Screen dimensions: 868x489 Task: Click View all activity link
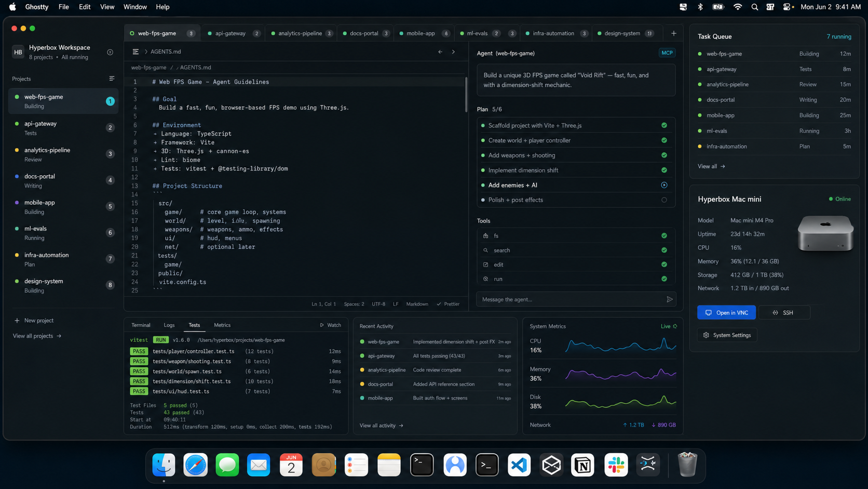pyautogui.click(x=381, y=426)
